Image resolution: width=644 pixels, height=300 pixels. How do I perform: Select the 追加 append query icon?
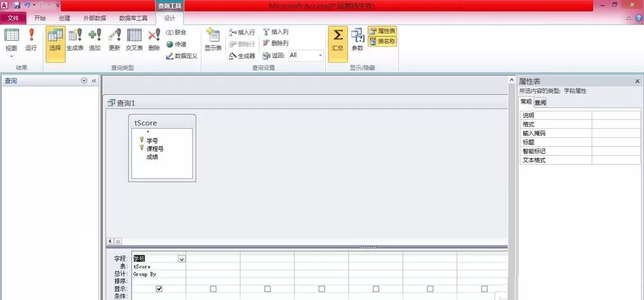click(x=95, y=40)
